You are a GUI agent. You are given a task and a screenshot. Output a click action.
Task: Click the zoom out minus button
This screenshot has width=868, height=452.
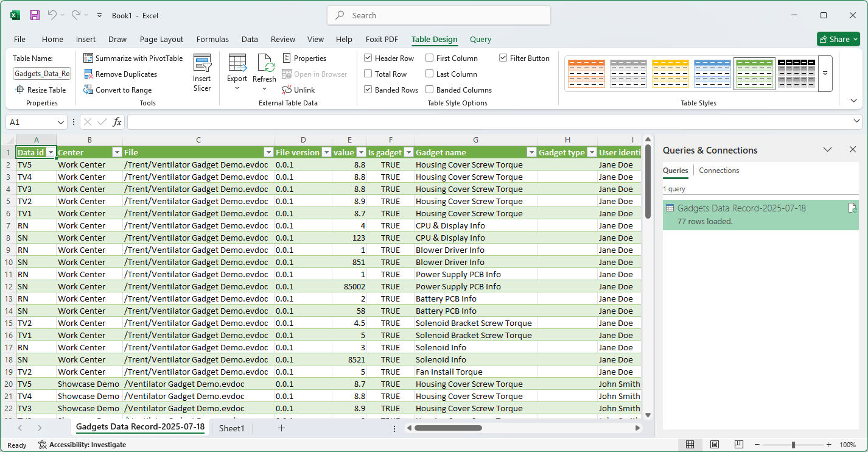click(757, 445)
